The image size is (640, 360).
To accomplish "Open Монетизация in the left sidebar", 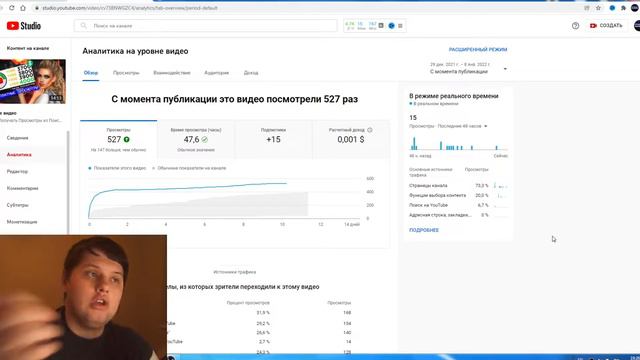I will pos(22,222).
